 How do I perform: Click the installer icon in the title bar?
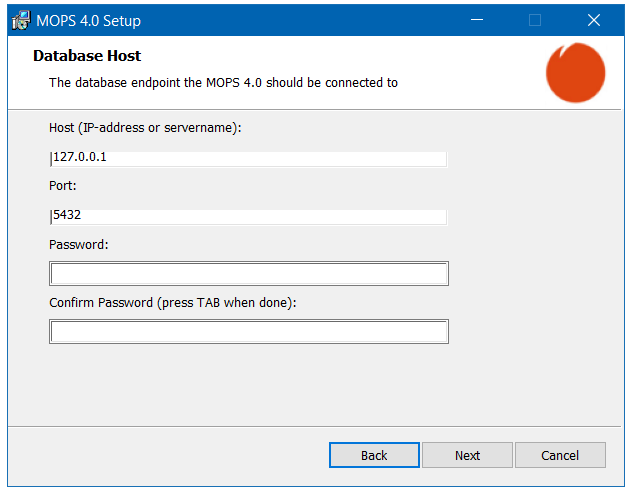20,20
